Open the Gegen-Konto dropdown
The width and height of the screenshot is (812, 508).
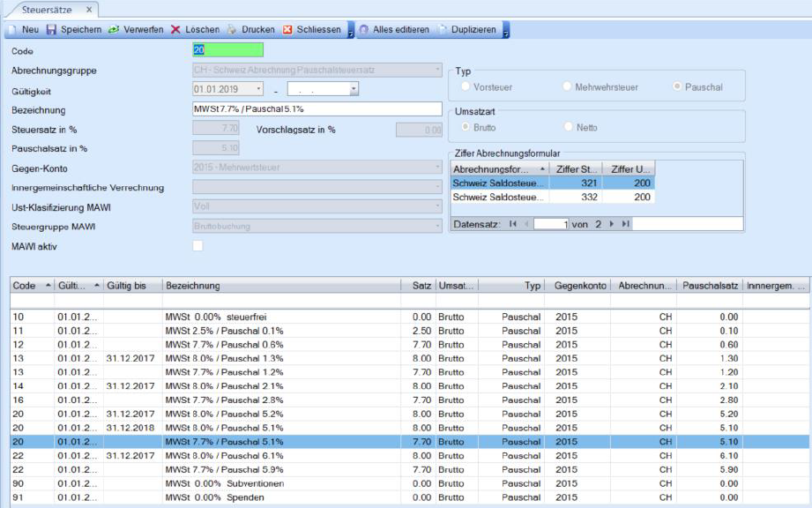click(x=436, y=168)
